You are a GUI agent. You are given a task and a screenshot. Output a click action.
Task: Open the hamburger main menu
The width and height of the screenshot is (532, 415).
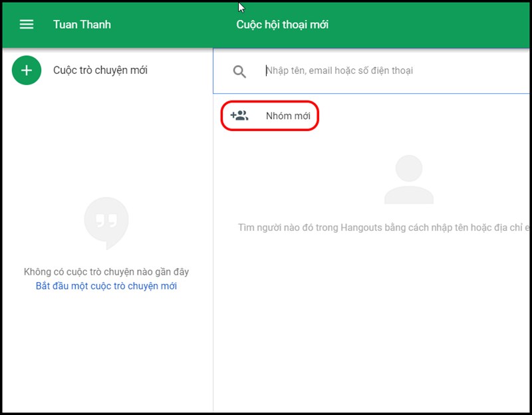coord(27,25)
